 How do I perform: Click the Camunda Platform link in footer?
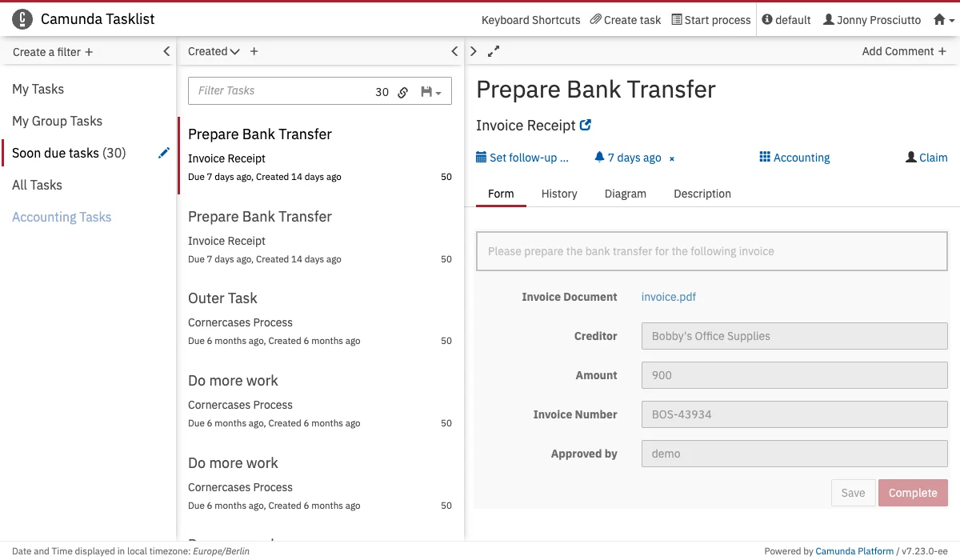tap(854, 551)
